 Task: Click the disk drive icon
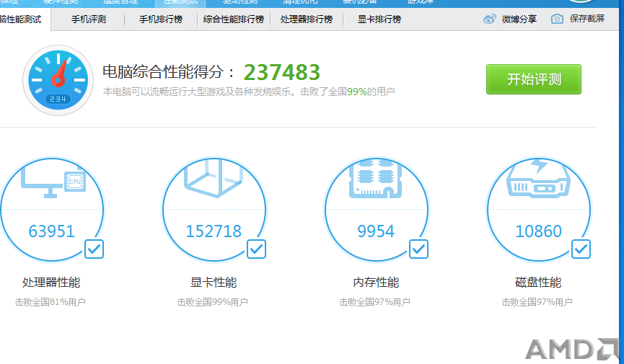538,178
